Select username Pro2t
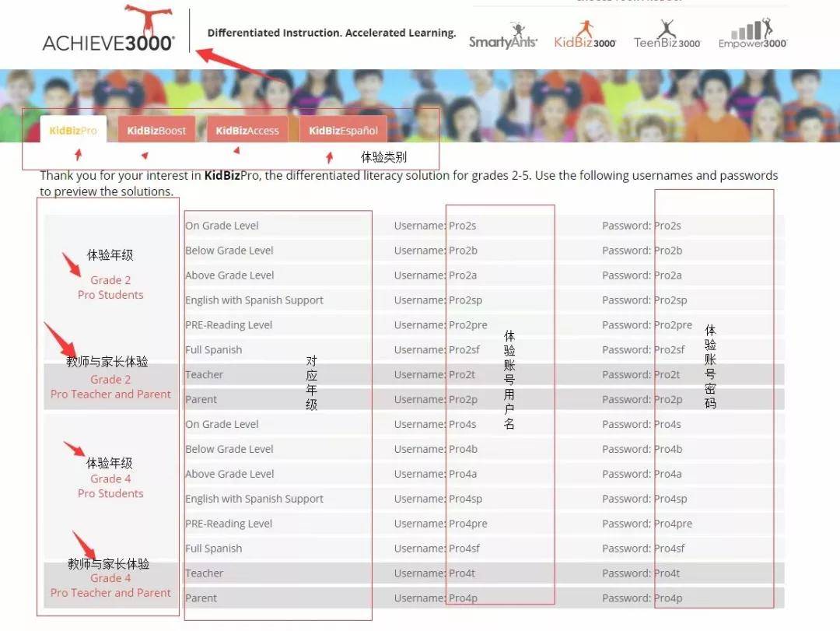This screenshot has height=631, width=840. (462, 374)
